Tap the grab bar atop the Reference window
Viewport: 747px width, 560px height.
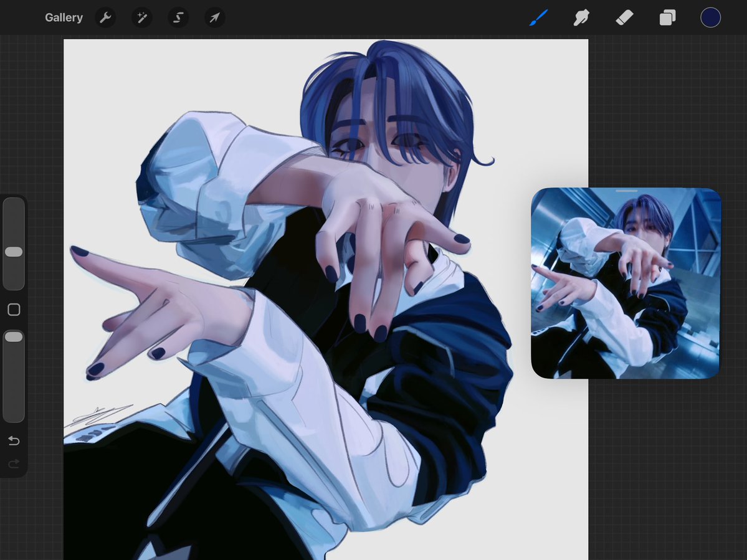tap(626, 190)
